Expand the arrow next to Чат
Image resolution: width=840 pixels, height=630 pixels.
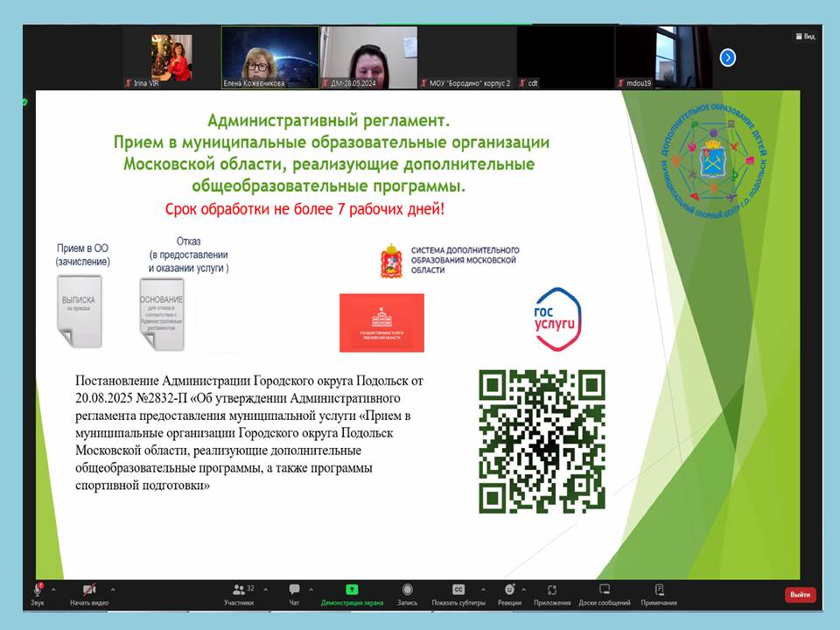coord(311,589)
